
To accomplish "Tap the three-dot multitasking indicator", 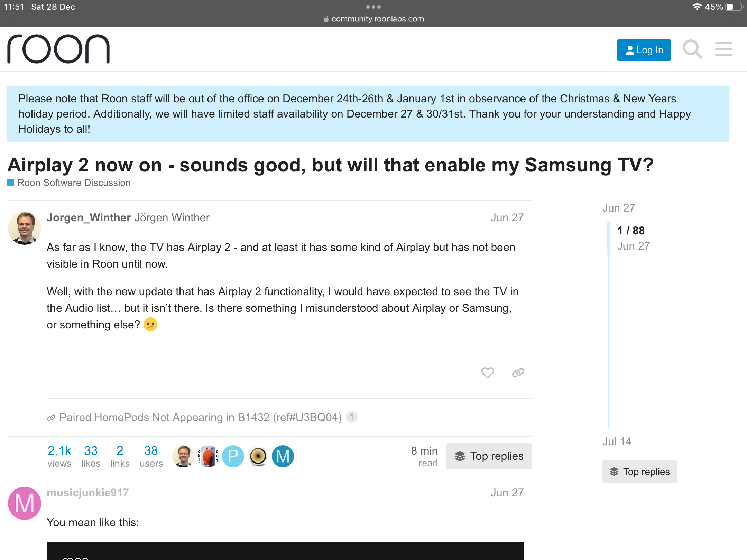I will tap(373, 7).
